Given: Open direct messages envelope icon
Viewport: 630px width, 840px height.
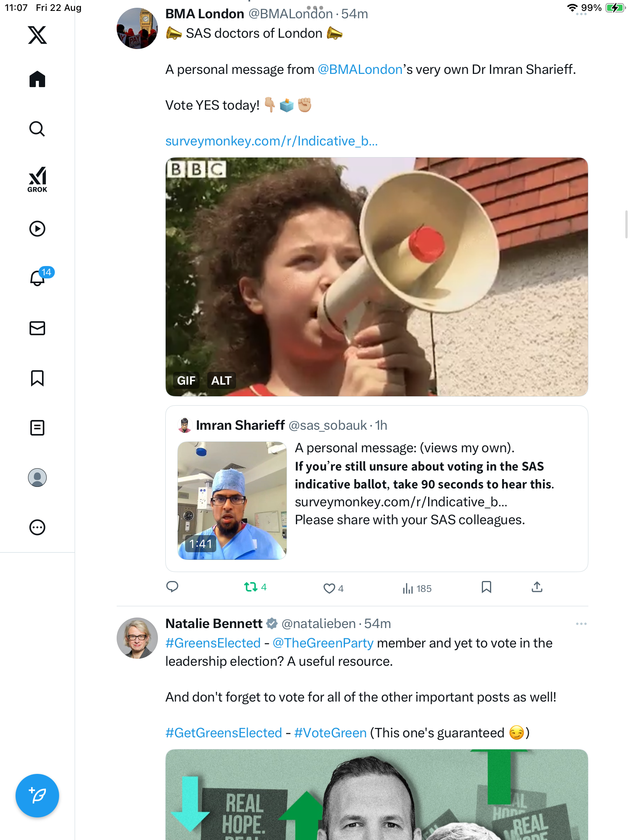Looking at the screenshot, I should pos(37,328).
